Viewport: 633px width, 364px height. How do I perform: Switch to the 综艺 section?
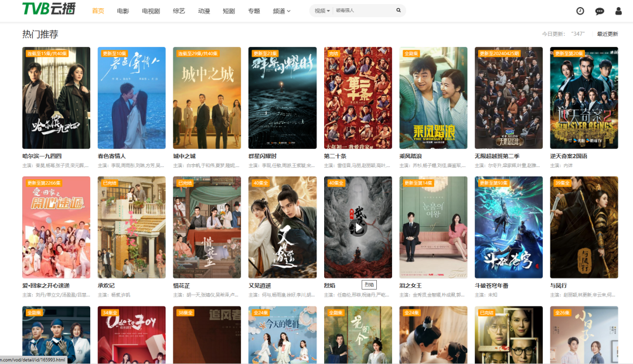pyautogui.click(x=179, y=11)
